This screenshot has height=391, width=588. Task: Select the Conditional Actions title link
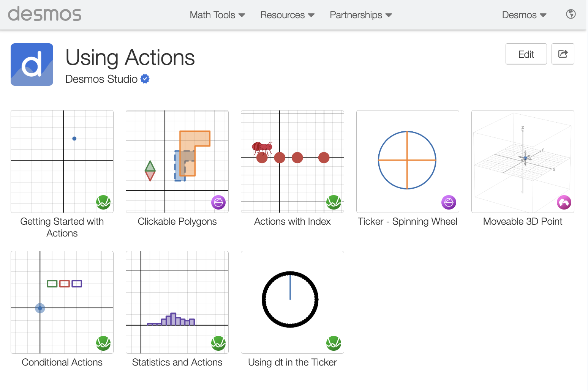point(62,362)
